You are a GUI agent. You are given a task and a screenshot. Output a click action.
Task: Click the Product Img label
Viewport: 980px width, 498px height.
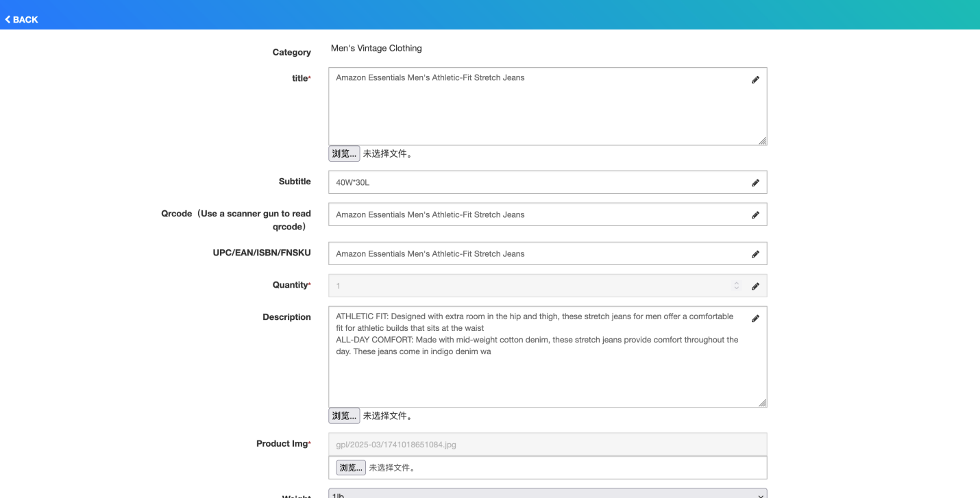(x=283, y=444)
